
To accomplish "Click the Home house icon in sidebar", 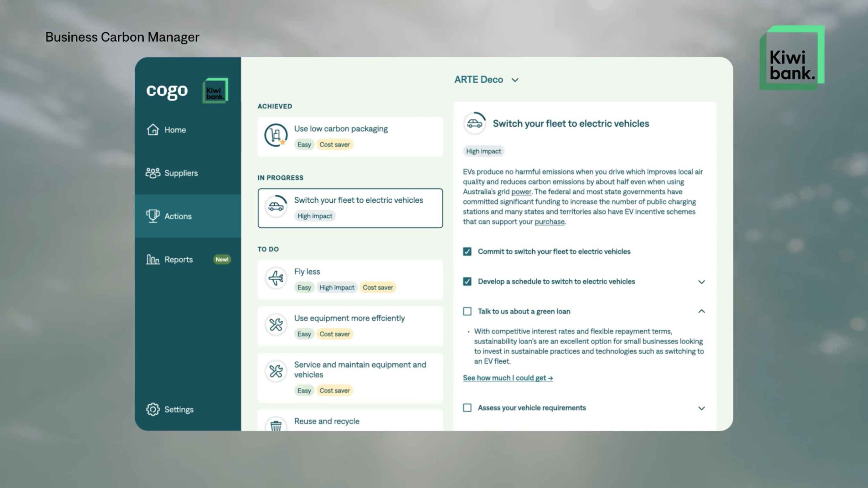I will [153, 129].
